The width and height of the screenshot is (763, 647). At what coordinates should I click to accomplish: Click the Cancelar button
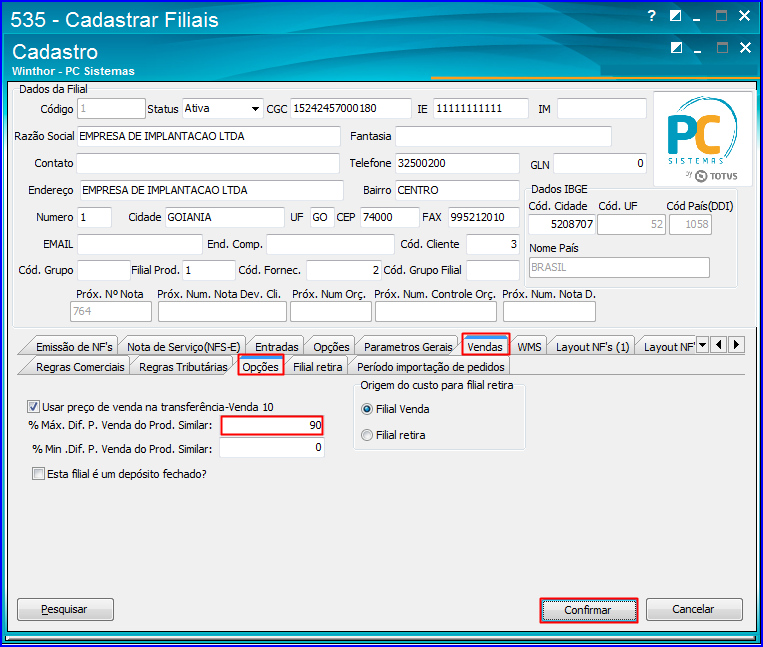pyautogui.click(x=694, y=610)
